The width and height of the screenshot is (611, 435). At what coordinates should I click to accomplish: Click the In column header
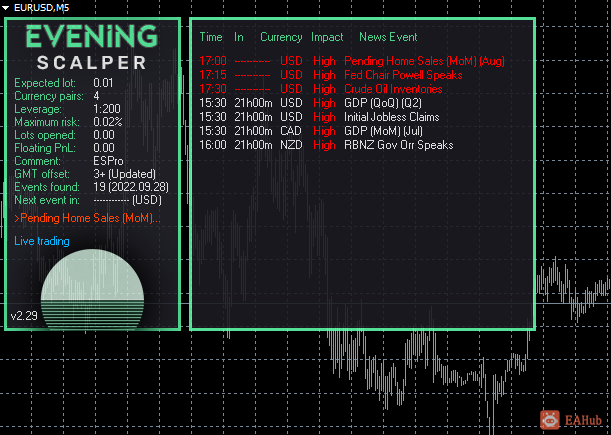tap(238, 37)
